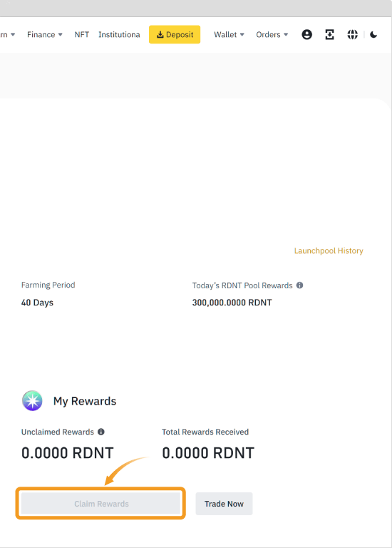Viewport: 392px width, 548px height.
Task: Expand the Orders dropdown menu
Action: pyautogui.click(x=272, y=34)
